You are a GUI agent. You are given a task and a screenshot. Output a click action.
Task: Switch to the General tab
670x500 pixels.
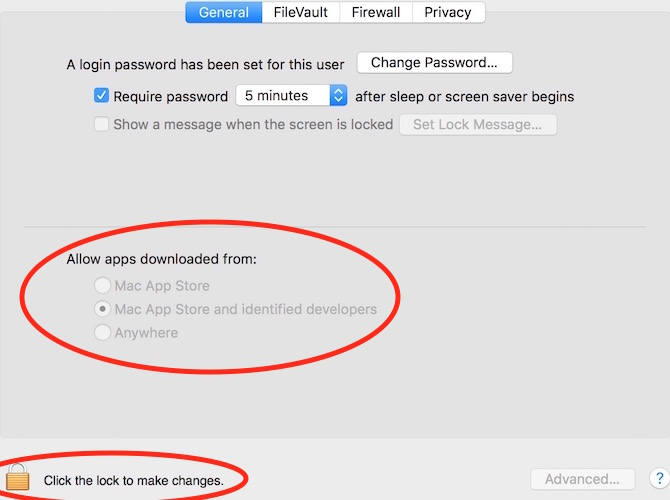224,12
